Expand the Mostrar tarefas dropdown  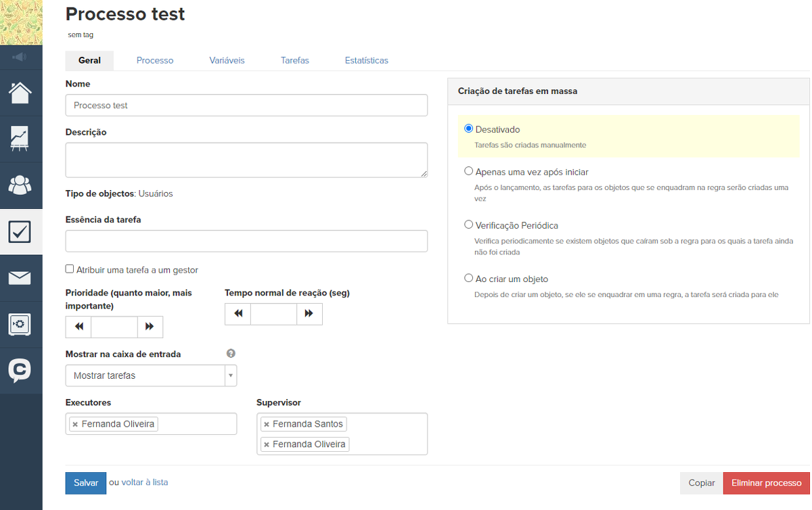(x=151, y=375)
